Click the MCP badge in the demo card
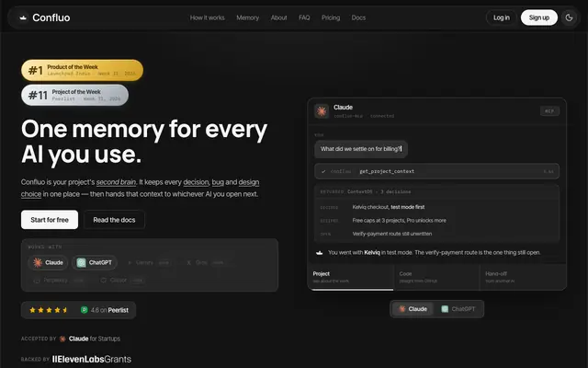This screenshot has width=588, height=368. tap(549, 111)
